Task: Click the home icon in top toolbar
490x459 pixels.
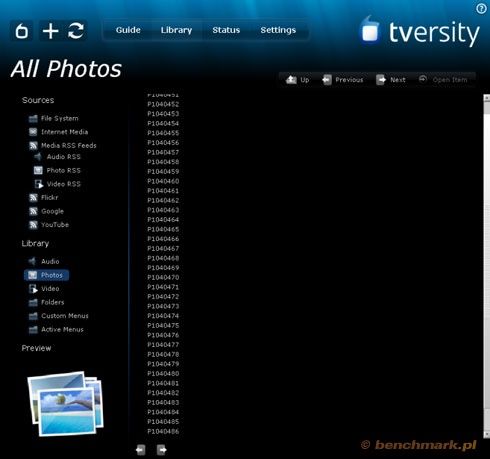Action: 22,31
